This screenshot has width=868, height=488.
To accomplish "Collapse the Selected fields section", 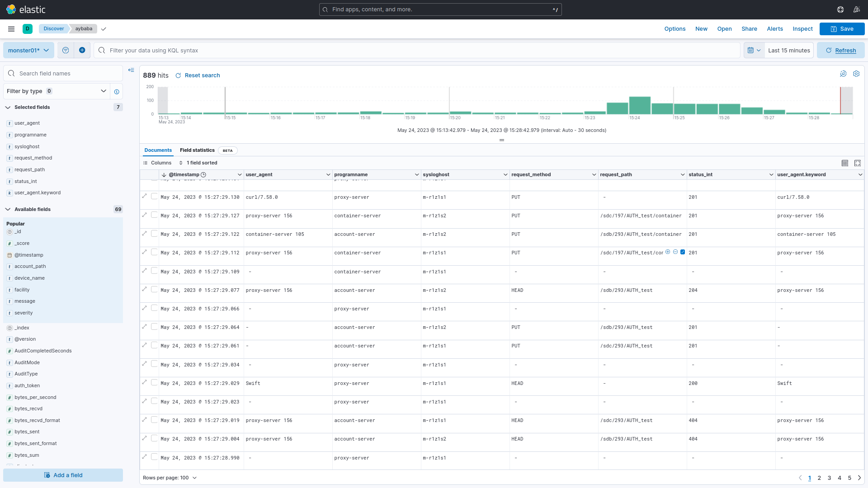I will point(8,108).
